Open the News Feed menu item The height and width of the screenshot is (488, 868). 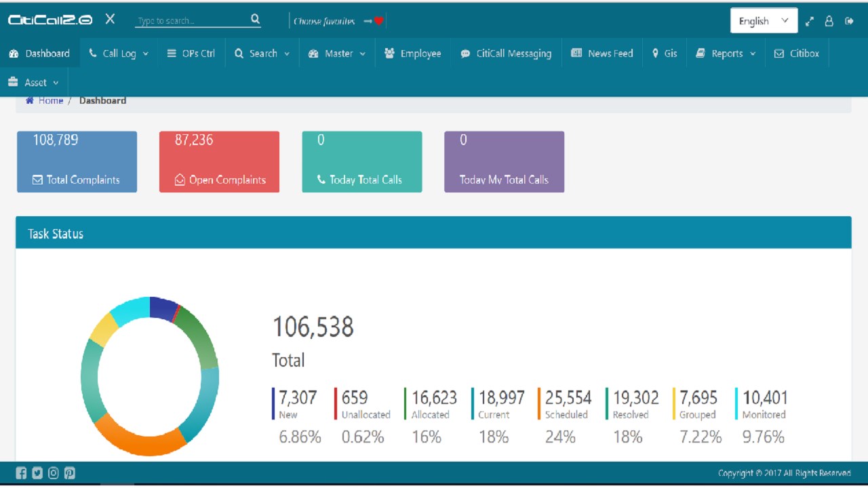tap(602, 54)
